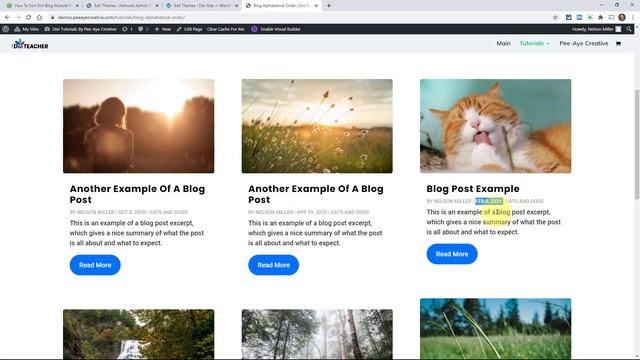Click the WordPress logo in admin bar
Screen dimensions: 640x360
click(6, 29)
